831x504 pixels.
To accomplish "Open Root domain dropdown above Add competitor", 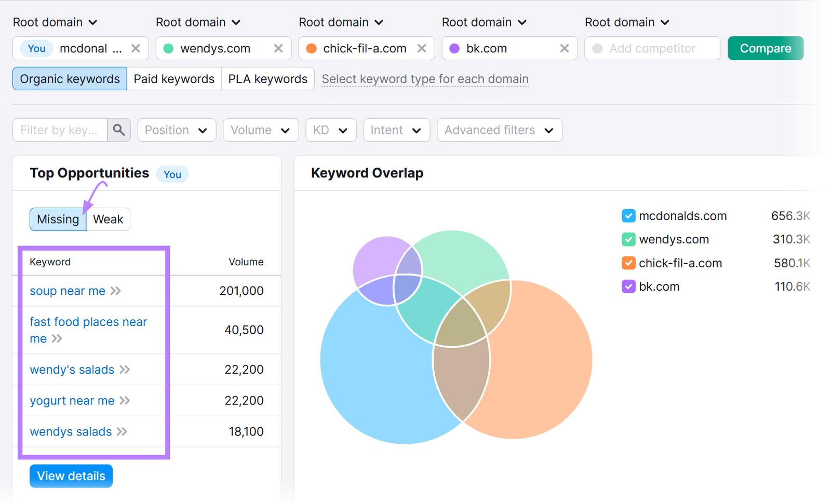I will (x=627, y=22).
